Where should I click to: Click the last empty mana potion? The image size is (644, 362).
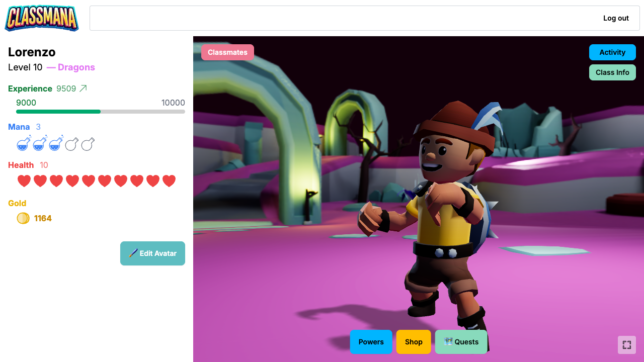[88, 144]
